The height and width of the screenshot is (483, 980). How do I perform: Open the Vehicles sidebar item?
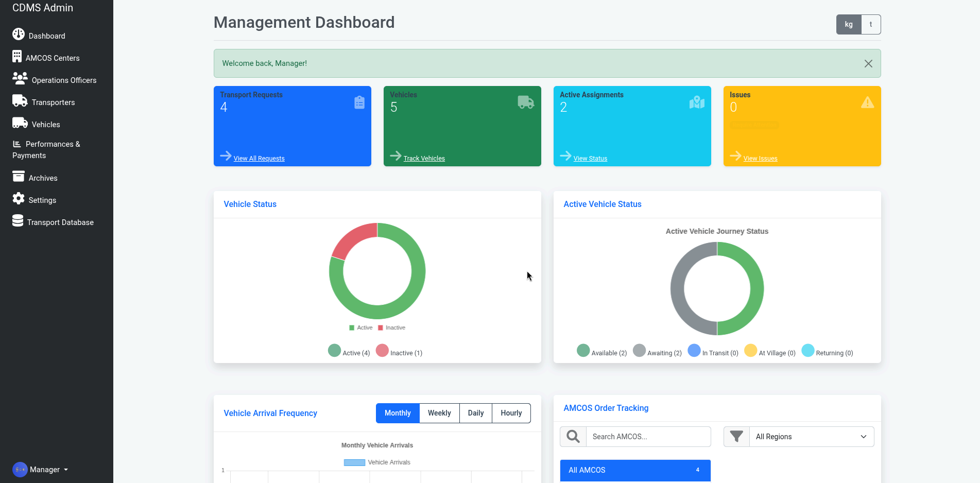36,124
